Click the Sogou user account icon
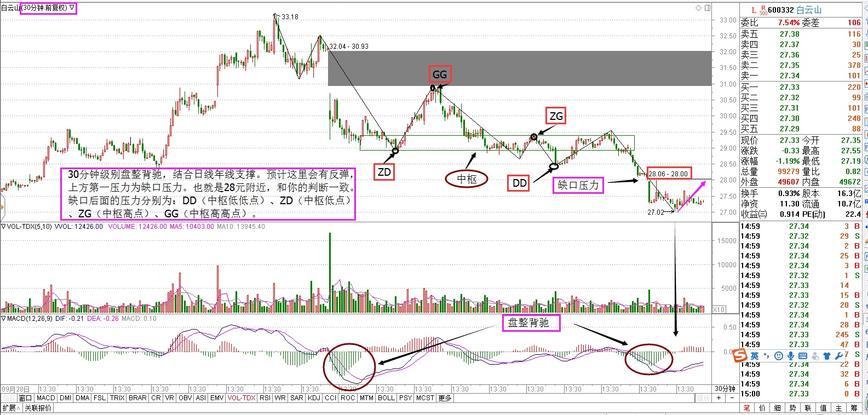This screenshot has width=868, height=415. [x=815, y=356]
